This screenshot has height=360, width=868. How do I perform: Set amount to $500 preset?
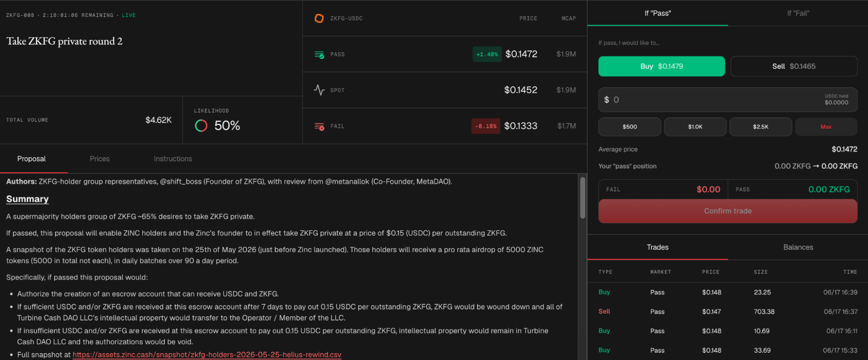[630, 127]
